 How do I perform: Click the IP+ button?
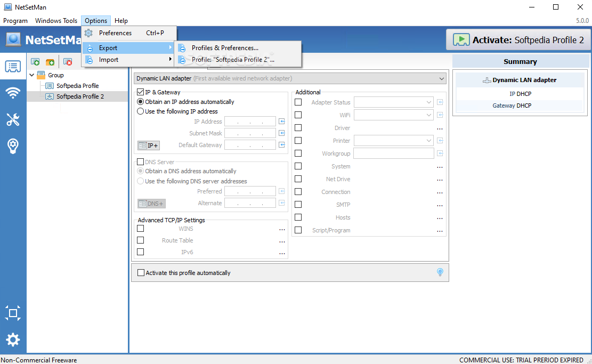(x=148, y=145)
